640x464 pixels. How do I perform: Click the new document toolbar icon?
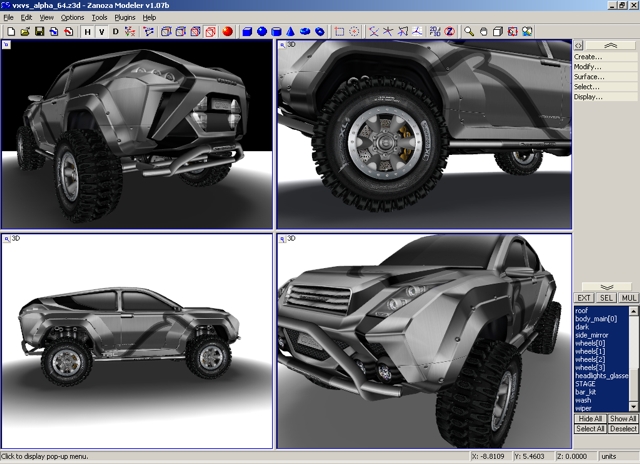pos(10,32)
